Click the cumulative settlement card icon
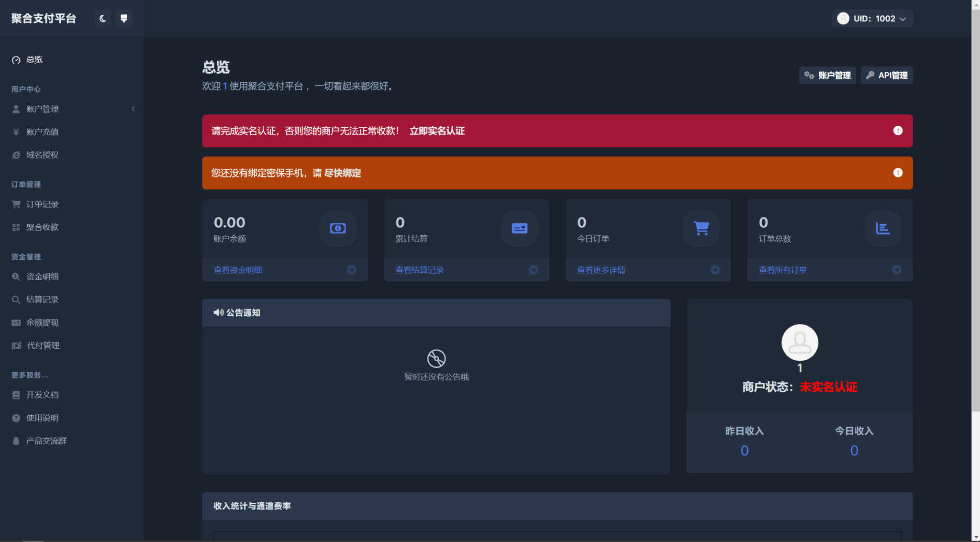 coord(519,228)
